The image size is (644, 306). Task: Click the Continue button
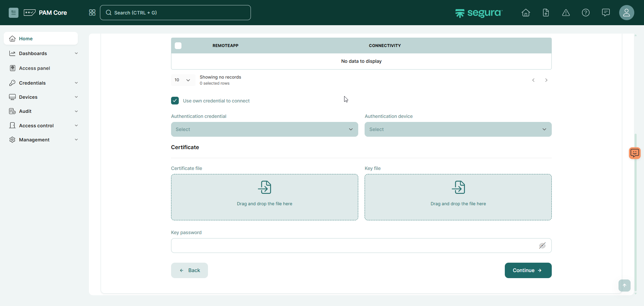pos(528,270)
